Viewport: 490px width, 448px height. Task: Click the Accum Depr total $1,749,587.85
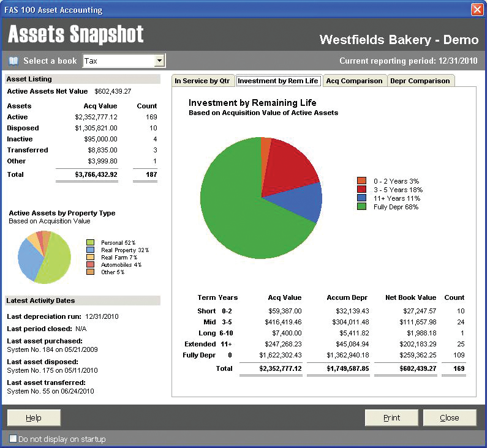(348, 368)
